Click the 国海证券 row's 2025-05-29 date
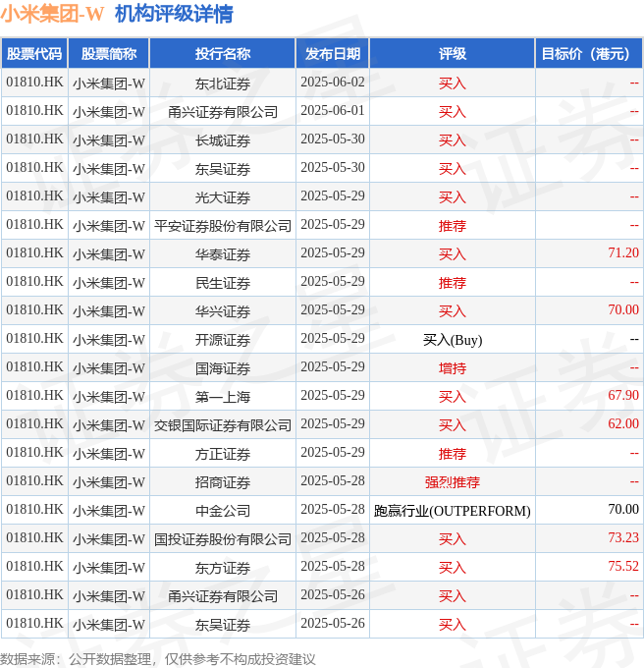The image size is (644, 668). tap(333, 366)
